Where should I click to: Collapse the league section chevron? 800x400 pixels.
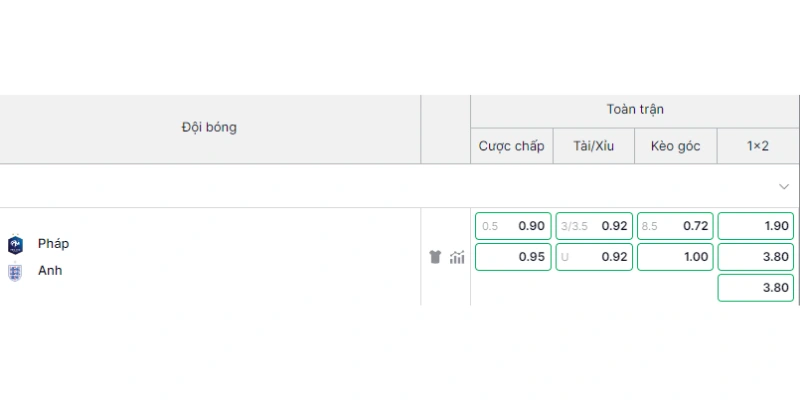(784, 186)
